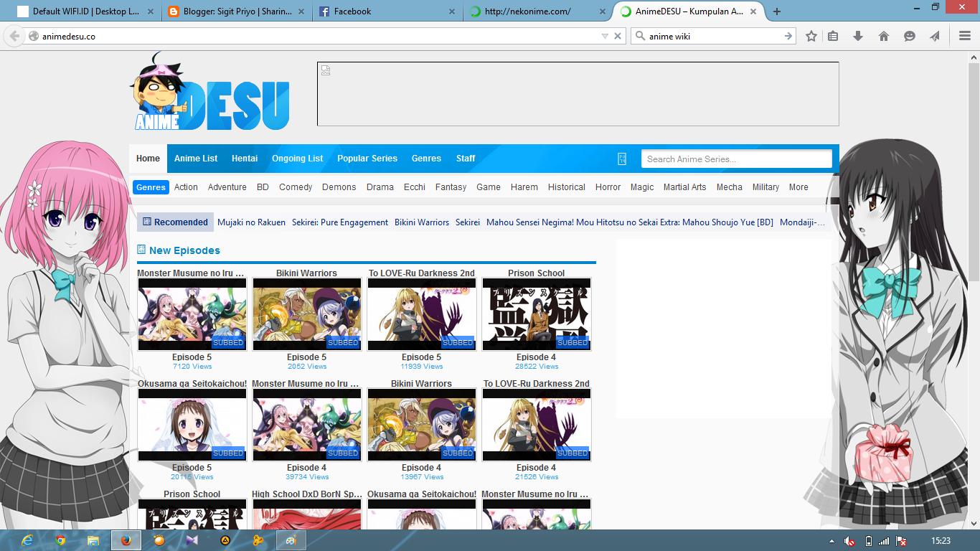Screen dimensions: 980x551
Task: Open To LOVE-Ru Darkness 2nd Episode 5 thumbnail
Action: [x=422, y=314]
